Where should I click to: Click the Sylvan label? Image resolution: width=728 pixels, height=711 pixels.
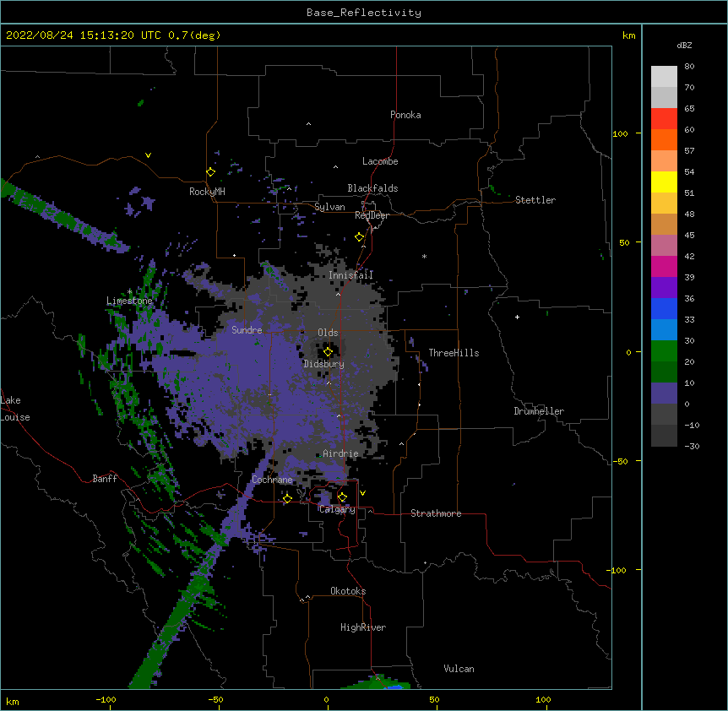coord(329,207)
